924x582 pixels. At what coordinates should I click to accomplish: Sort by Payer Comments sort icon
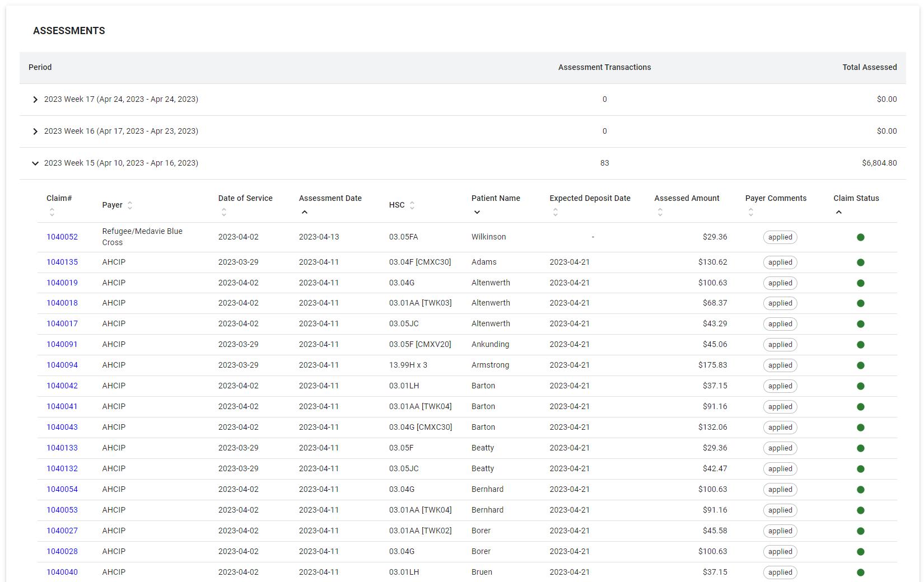[x=751, y=212]
